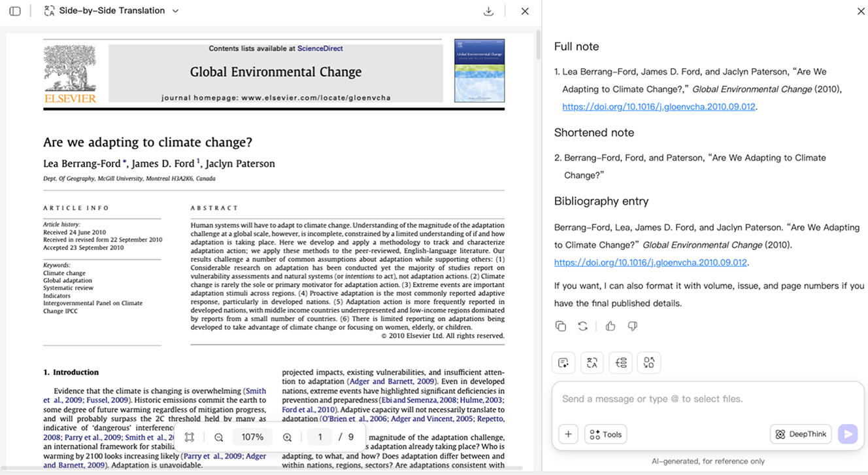This screenshot has width=868, height=475.
Task: Click the translation icon beside the title
Action: 49,11
